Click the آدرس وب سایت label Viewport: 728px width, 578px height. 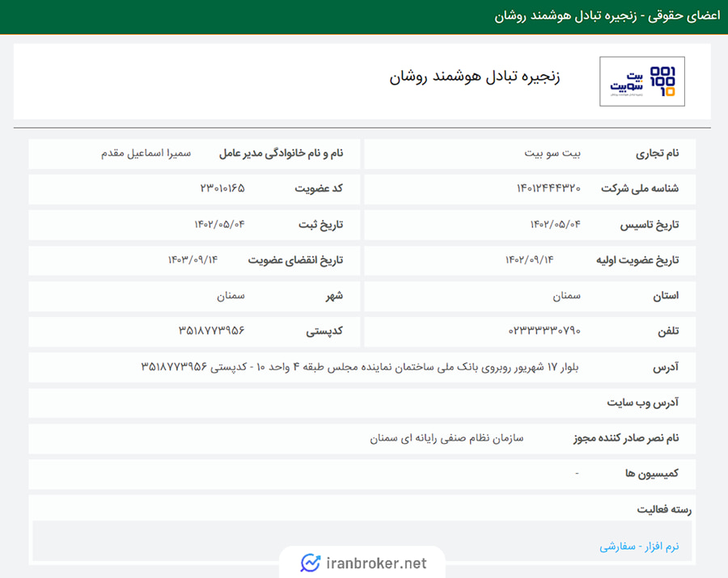(642, 403)
